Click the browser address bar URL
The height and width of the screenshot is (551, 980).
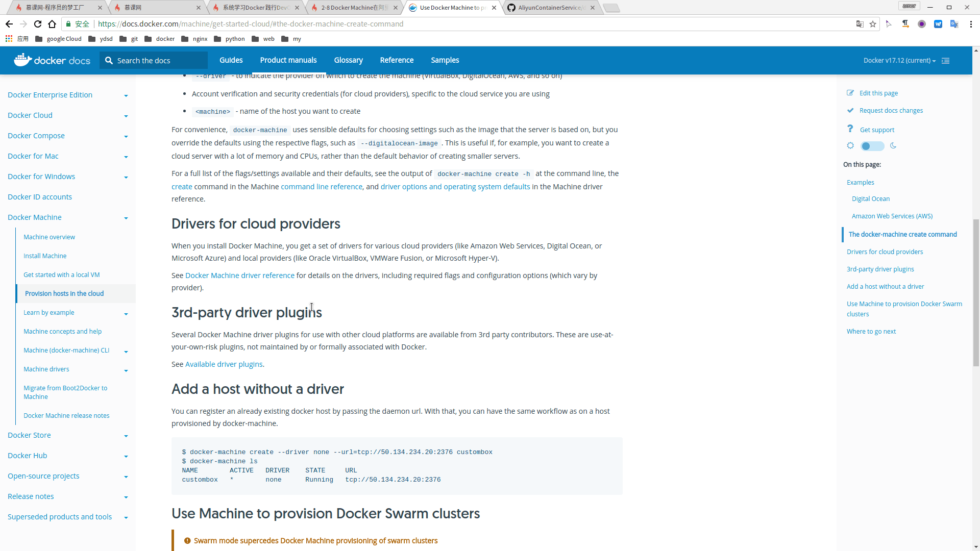point(251,24)
